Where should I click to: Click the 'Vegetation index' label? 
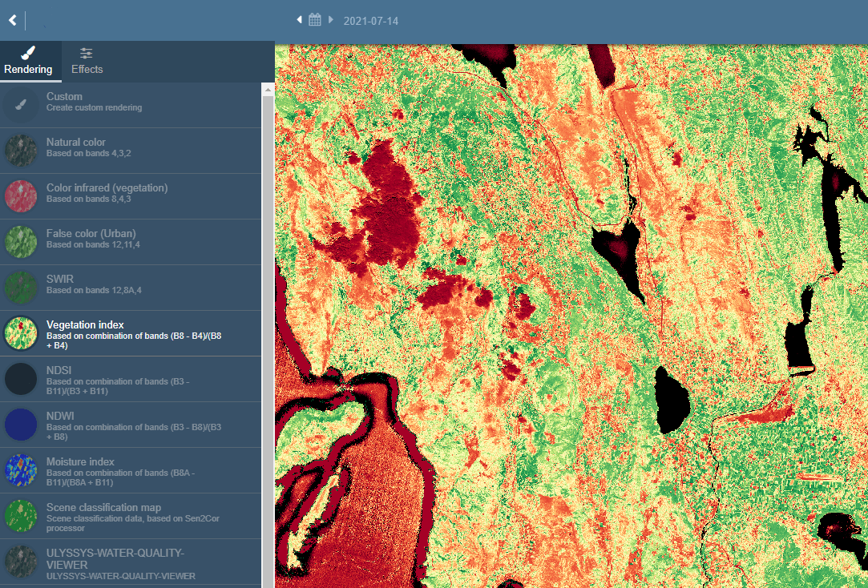coord(85,324)
